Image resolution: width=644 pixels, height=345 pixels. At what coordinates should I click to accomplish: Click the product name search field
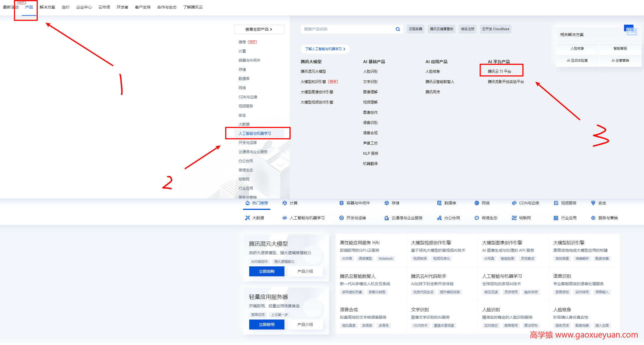347,29
